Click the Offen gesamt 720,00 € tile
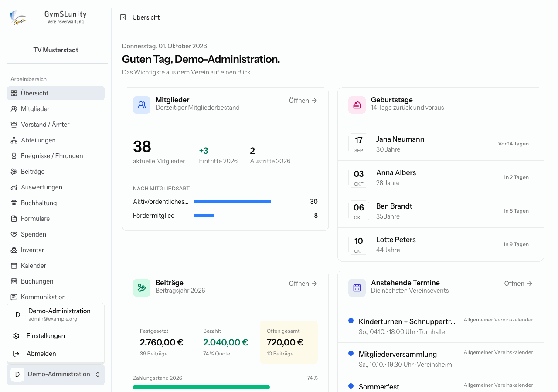Screen dimensions: 558x392 click(289, 342)
